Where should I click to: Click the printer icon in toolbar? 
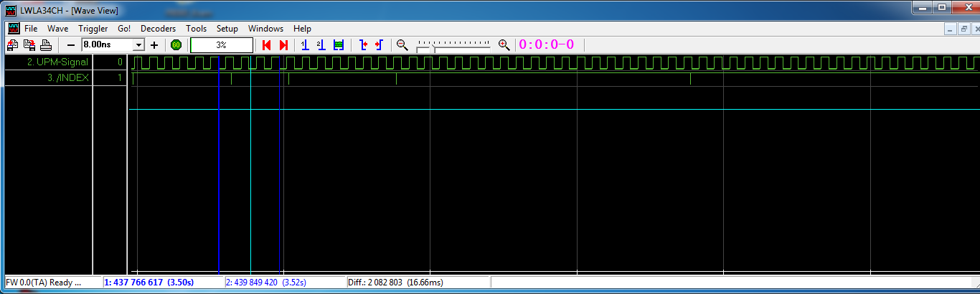point(45,45)
